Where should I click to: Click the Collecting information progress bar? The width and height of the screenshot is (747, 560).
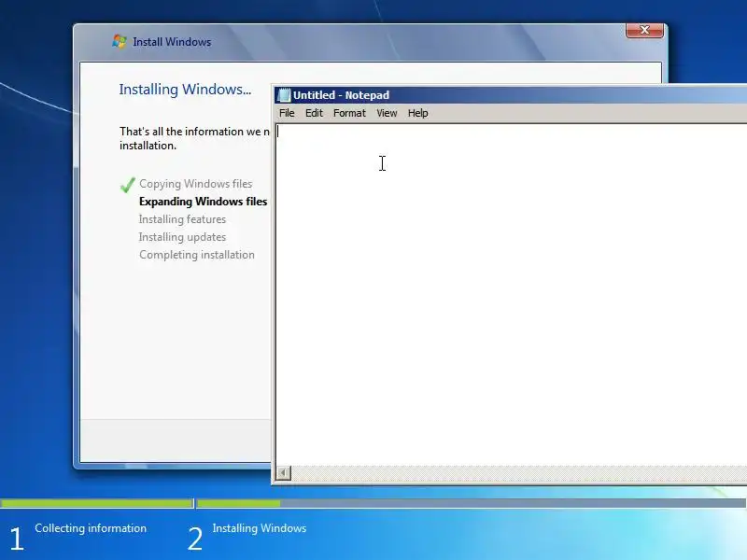pos(97,503)
